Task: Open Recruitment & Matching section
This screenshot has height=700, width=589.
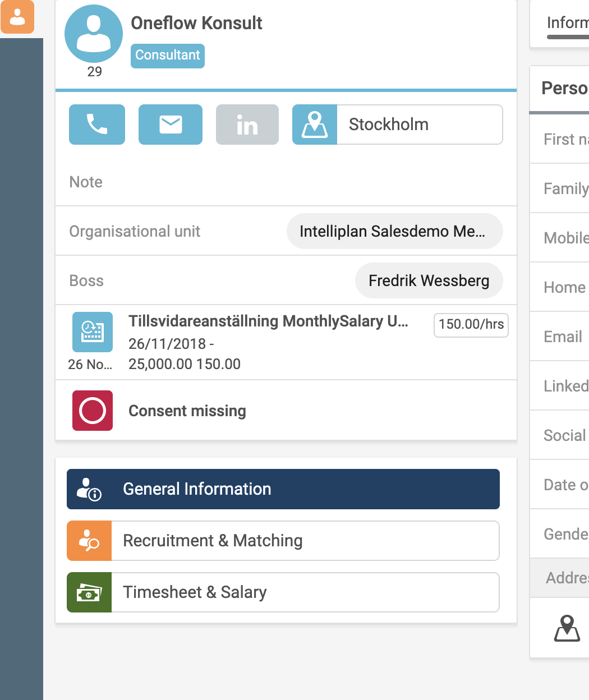Action: 283,541
